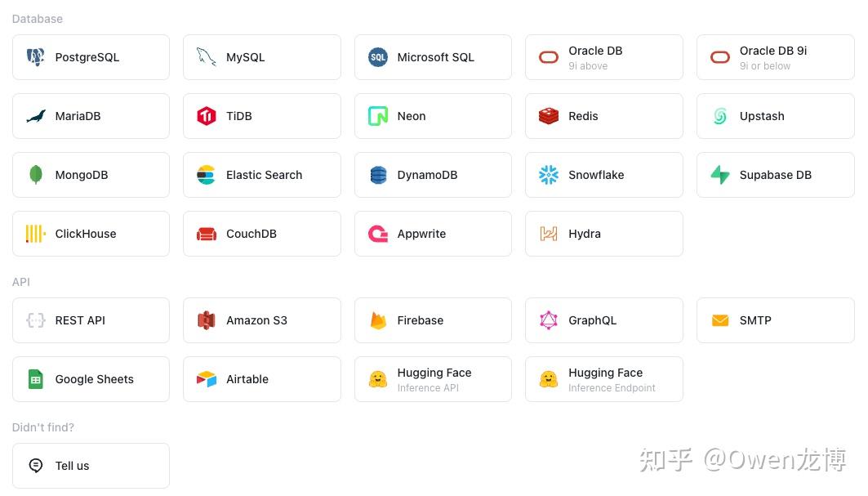
Task: Choose the Firebase API card
Action: (x=433, y=320)
